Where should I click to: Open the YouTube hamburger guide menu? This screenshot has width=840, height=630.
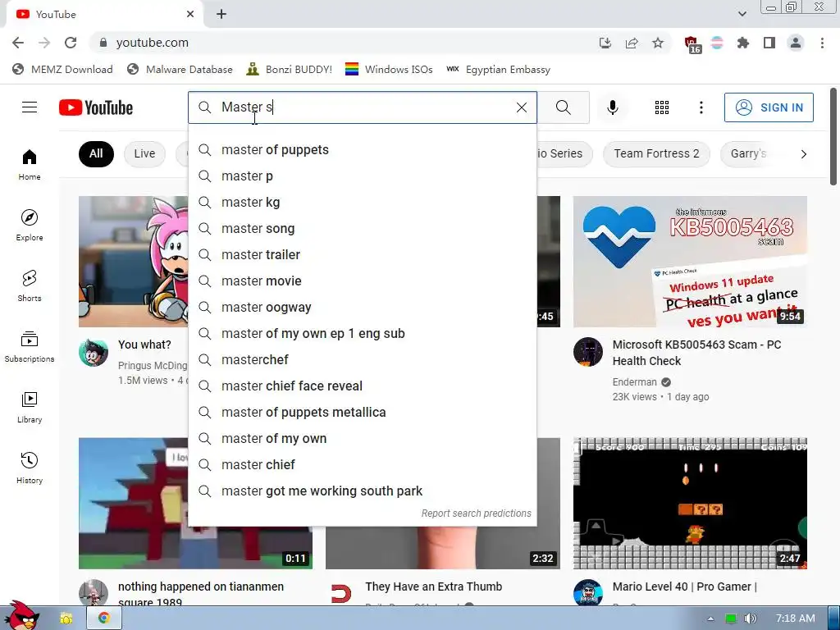coord(30,107)
